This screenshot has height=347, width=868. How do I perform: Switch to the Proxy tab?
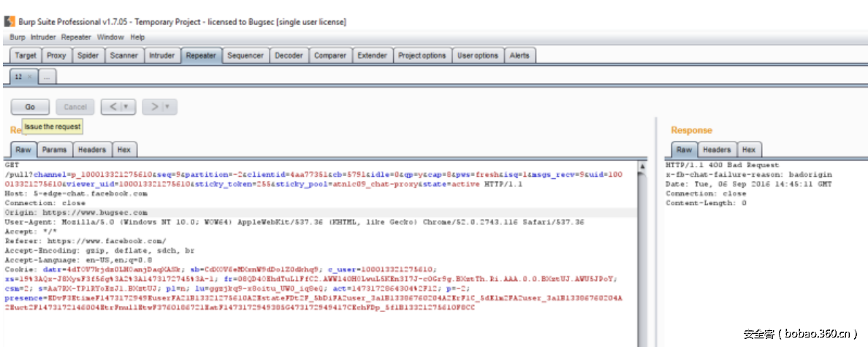(56, 56)
